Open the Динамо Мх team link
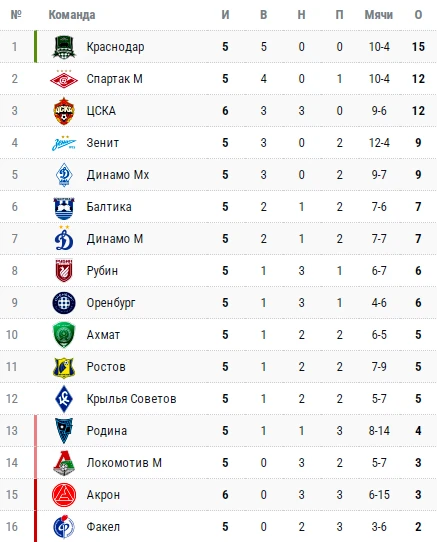 tap(118, 175)
